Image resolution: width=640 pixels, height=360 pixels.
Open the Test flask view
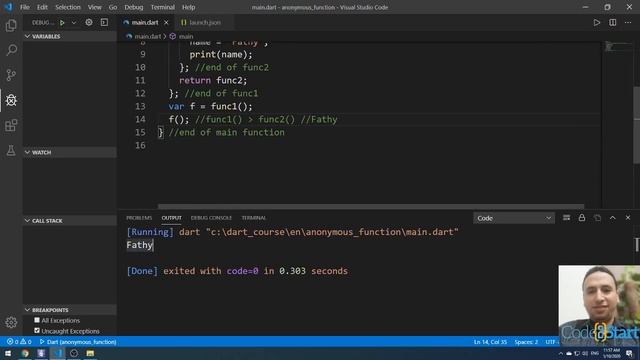(x=11, y=150)
